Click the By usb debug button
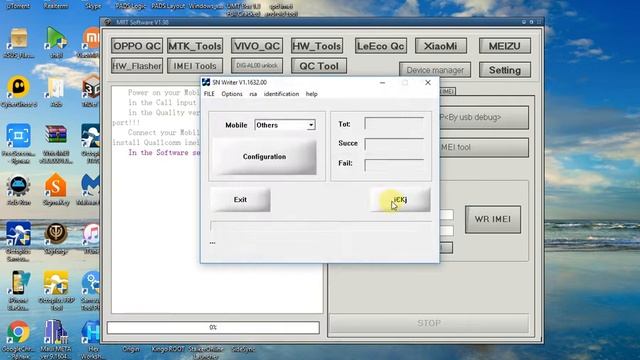 (484, 117)
